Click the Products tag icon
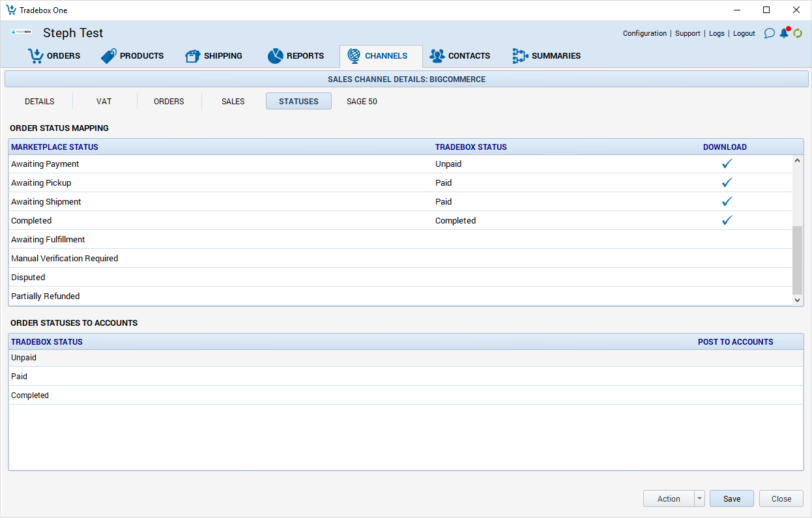Viewport: 812px width, 518px height. 109,56
